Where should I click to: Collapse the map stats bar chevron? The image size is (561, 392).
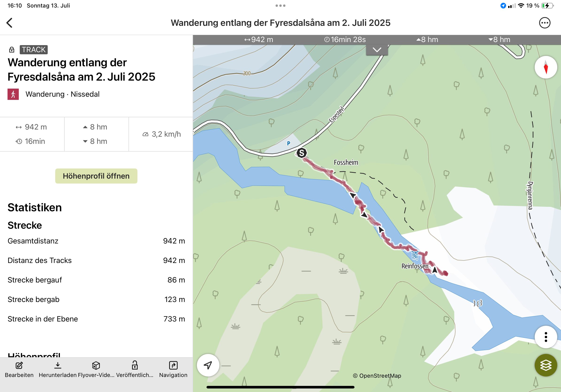[377, 50]
